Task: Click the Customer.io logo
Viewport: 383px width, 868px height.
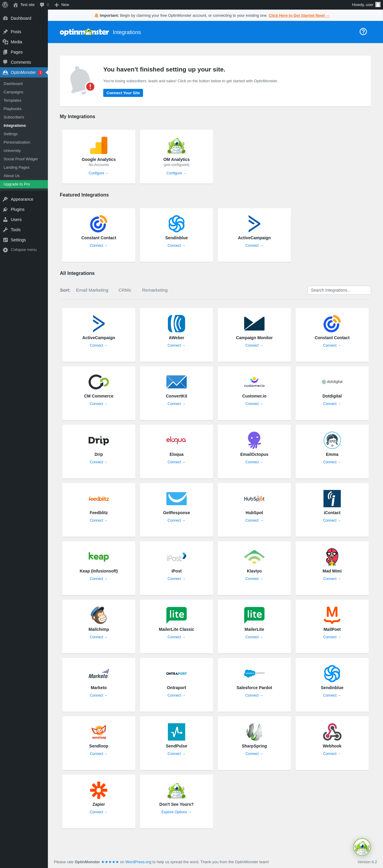Action: point(254,382)
